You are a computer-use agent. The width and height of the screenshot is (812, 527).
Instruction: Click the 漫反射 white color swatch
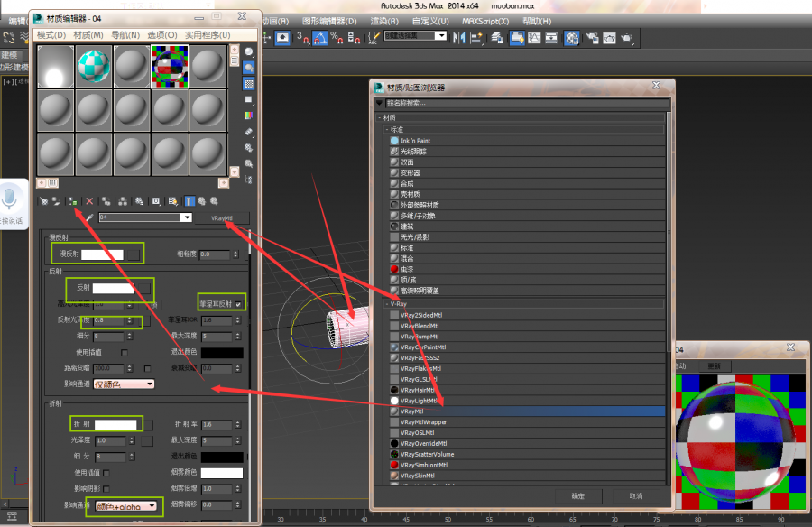(102, 254)
